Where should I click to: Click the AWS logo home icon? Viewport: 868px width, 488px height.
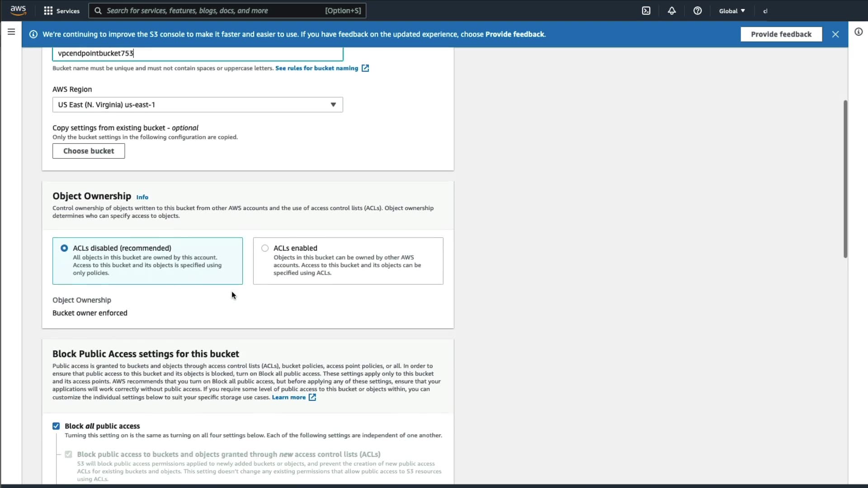pyautogui.click(x=18, y=10)
